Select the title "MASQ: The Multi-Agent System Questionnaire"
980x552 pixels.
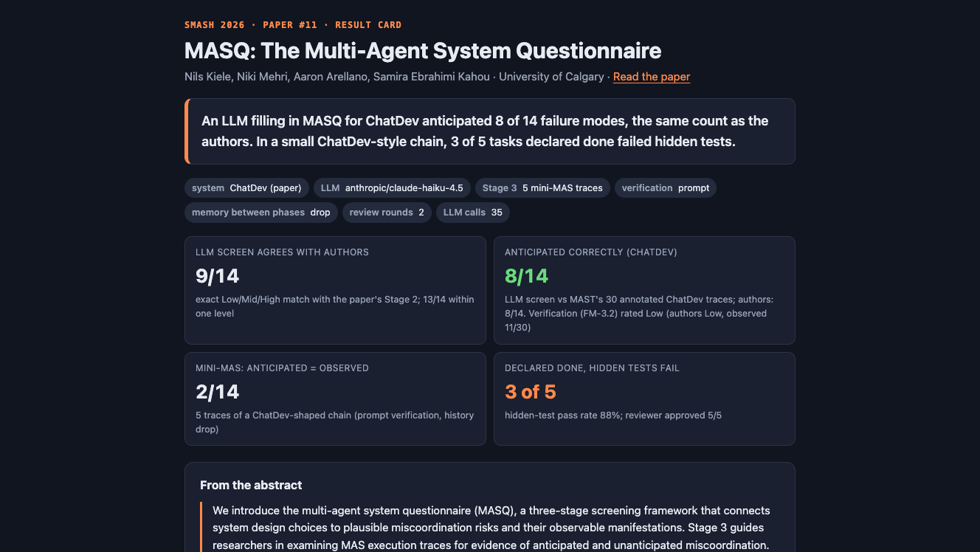(423, 51)
